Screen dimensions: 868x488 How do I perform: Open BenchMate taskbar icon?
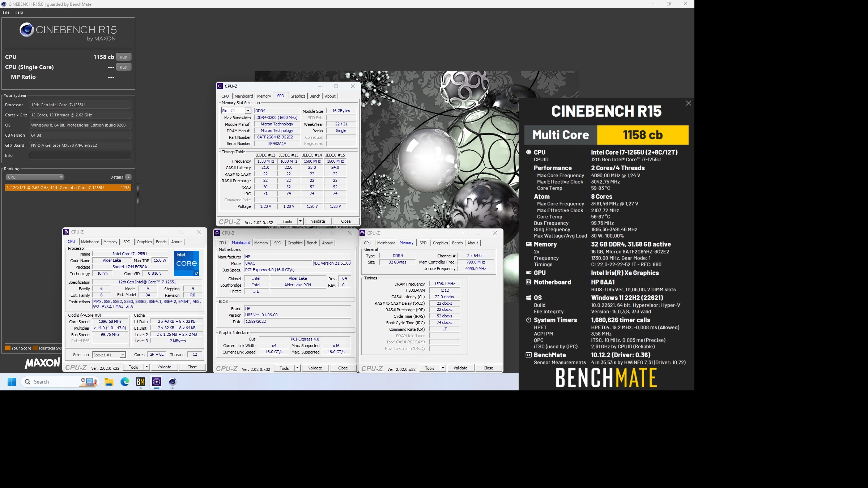[141, 382]
